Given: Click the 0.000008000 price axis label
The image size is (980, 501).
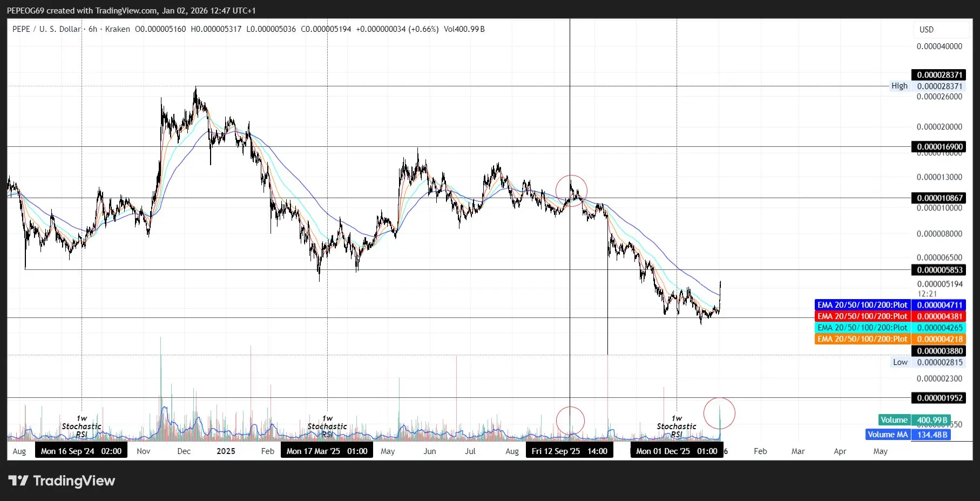Looking at the screenshot, I should [940, 234].
